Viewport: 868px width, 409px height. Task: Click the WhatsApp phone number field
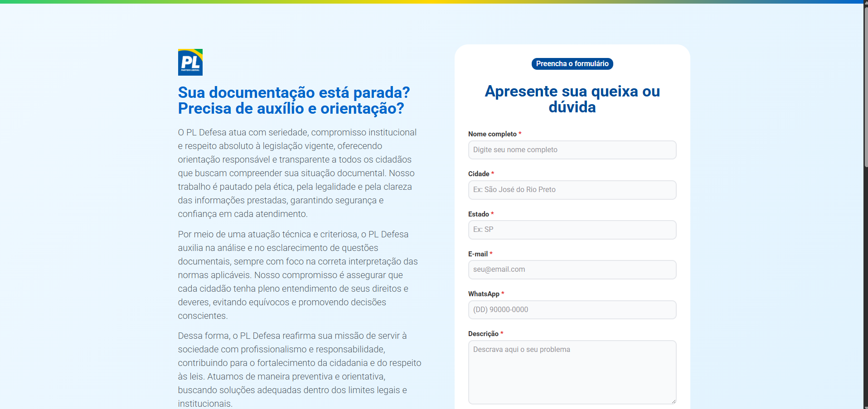[x=572, y=310]
